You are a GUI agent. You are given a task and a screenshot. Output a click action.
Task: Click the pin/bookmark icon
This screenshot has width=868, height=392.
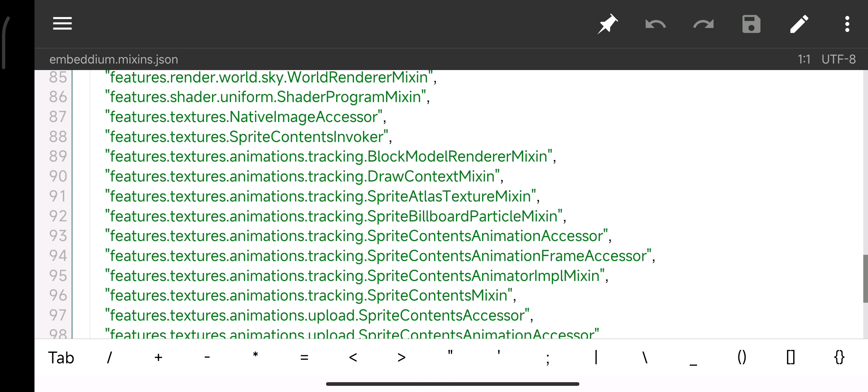[x=607, y=24]
